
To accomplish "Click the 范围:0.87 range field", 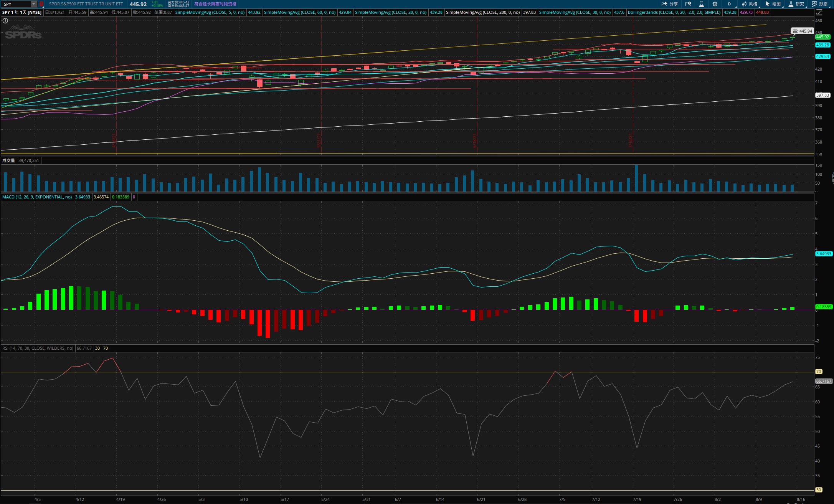I will (x=163, y=12).
